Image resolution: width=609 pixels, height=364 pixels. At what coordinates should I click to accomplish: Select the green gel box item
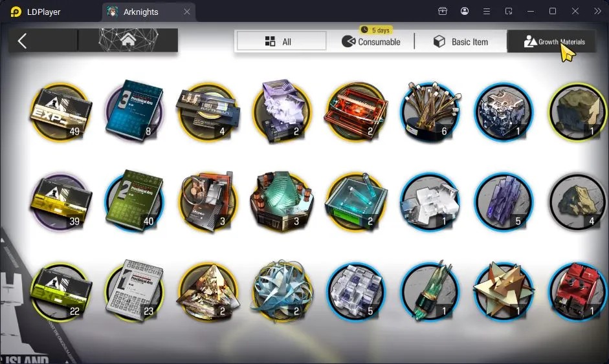click(356, 202)
